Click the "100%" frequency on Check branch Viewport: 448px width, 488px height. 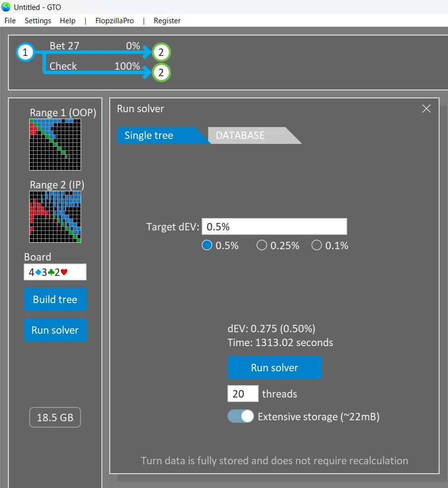[128, 66]
